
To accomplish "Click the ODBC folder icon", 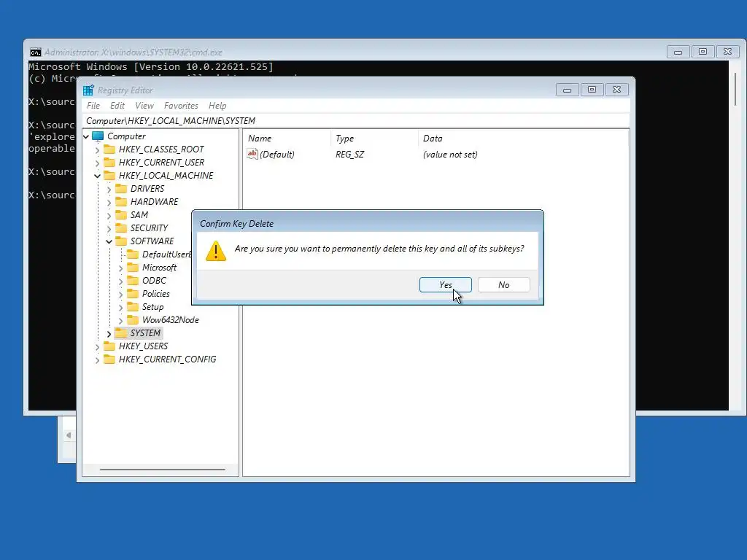I will 133,281.
